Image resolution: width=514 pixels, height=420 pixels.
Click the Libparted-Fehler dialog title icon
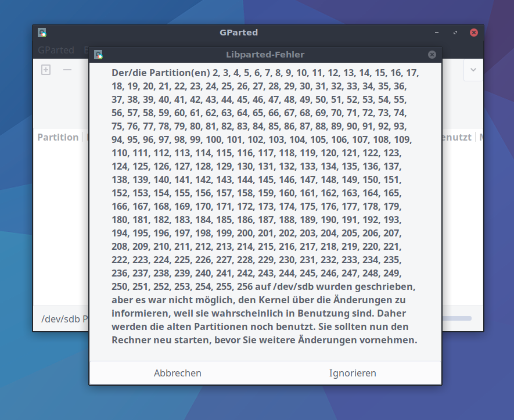pyautogui.click(x=98, y=55)
